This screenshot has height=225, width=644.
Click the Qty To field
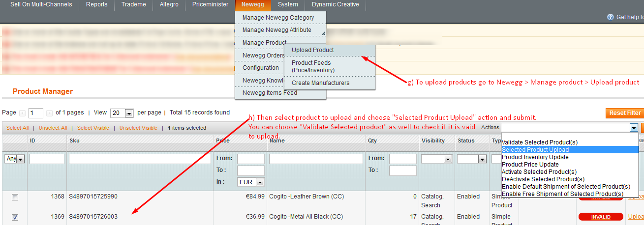pos(402,170)
